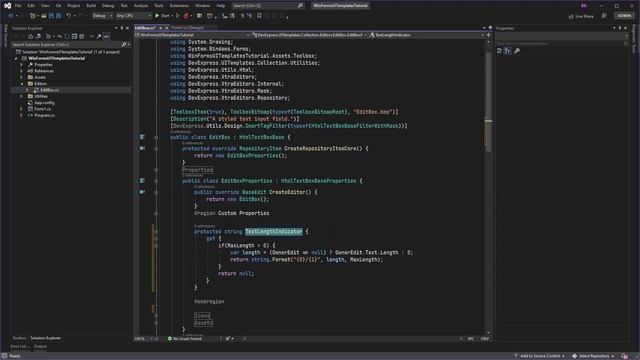Open the Git menu
This screenshot has height=360, width=640.
58,6
